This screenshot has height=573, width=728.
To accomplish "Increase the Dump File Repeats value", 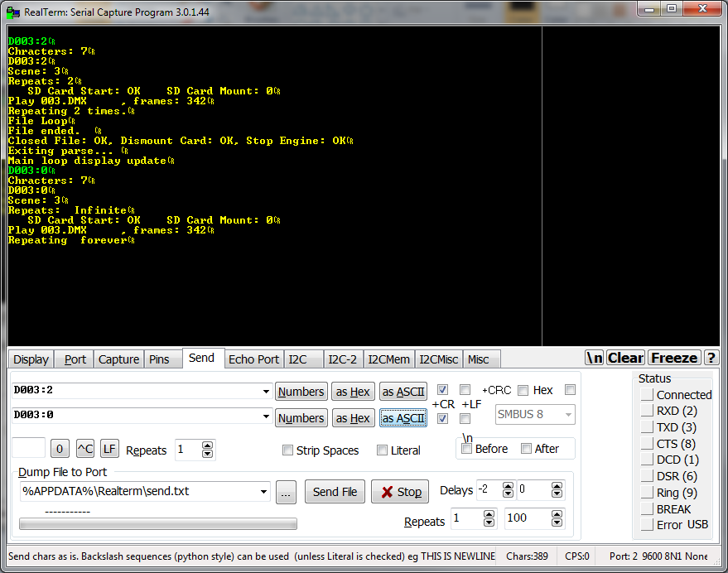I will 489,514.
